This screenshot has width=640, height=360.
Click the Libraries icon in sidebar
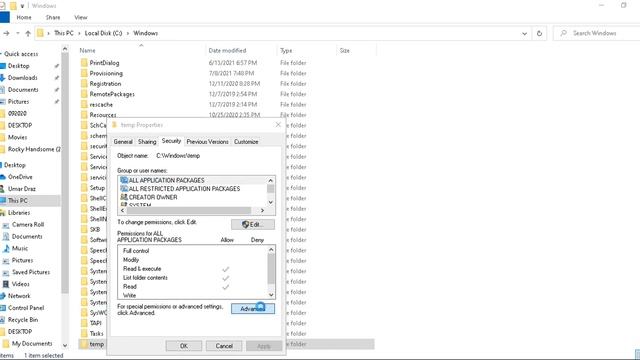3,213
